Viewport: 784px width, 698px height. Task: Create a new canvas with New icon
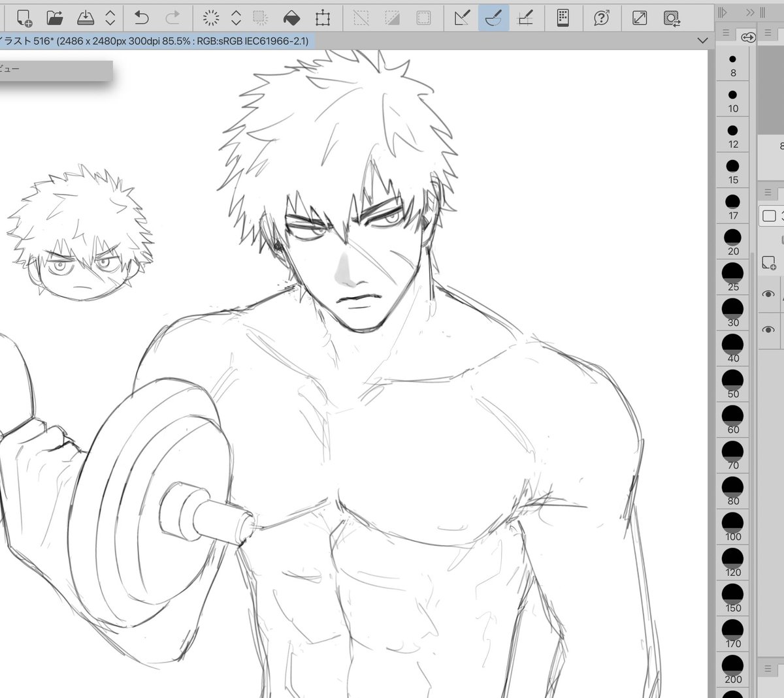24,18
